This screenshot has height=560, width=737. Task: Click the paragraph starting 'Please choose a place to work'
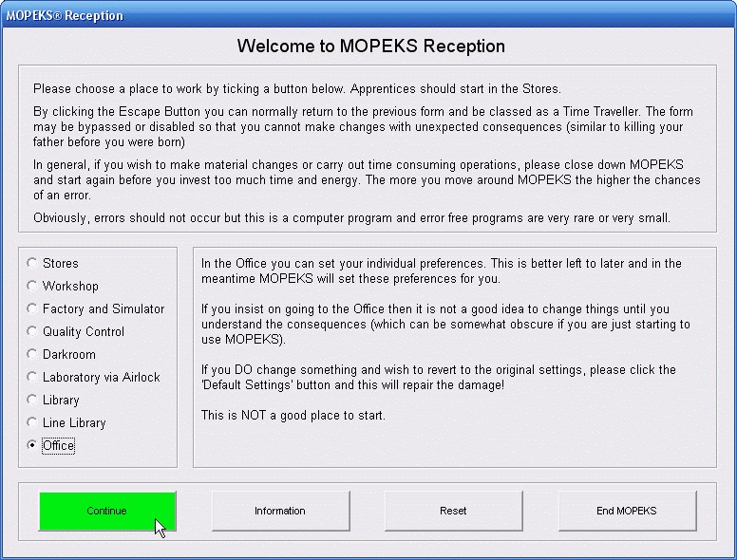297,89
